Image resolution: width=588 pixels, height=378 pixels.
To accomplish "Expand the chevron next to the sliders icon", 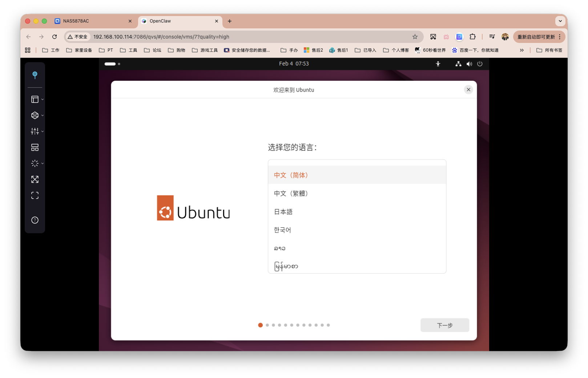I will point(42,131).
